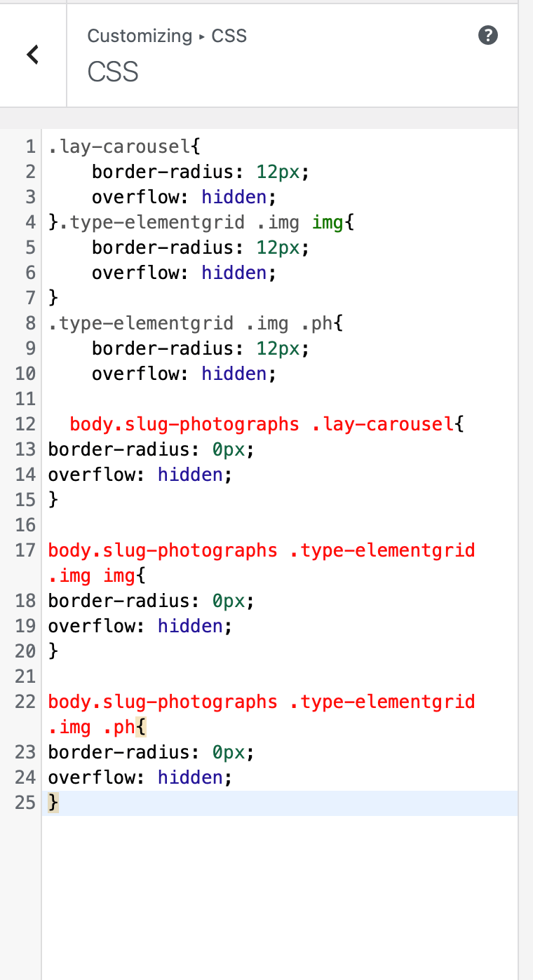Click the highlighted brace on line 22
The height and width of the screenshot is (980, 533).
click(x=137, y=727)
